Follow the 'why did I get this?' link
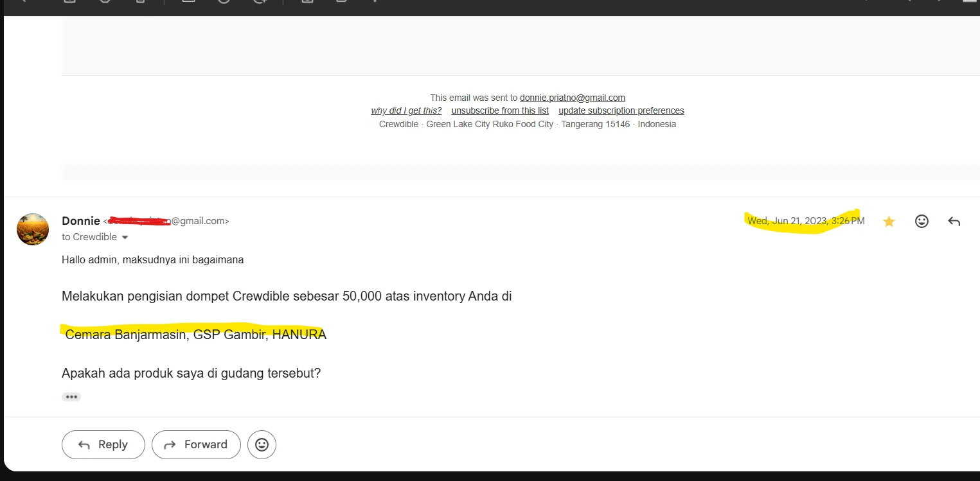 [x=406, y=110]
